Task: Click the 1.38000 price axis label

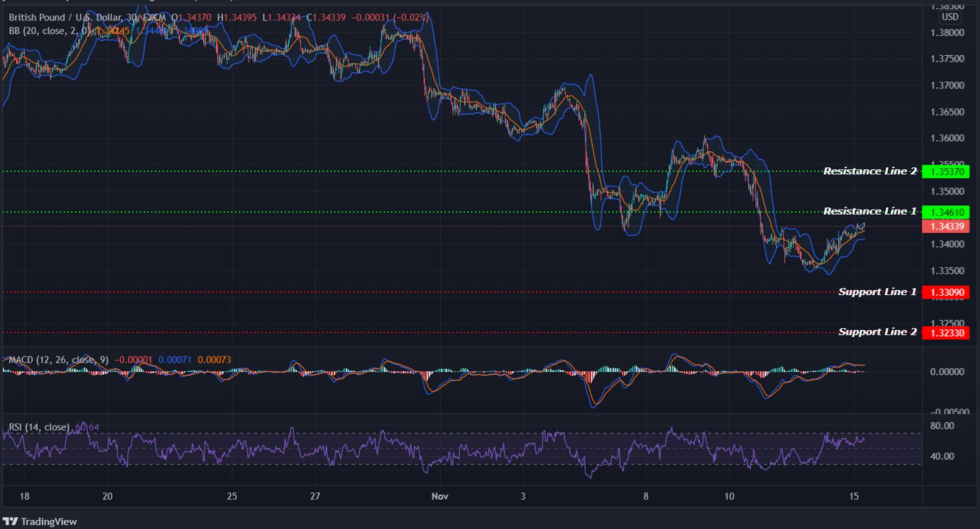Action: pos(947,33)
